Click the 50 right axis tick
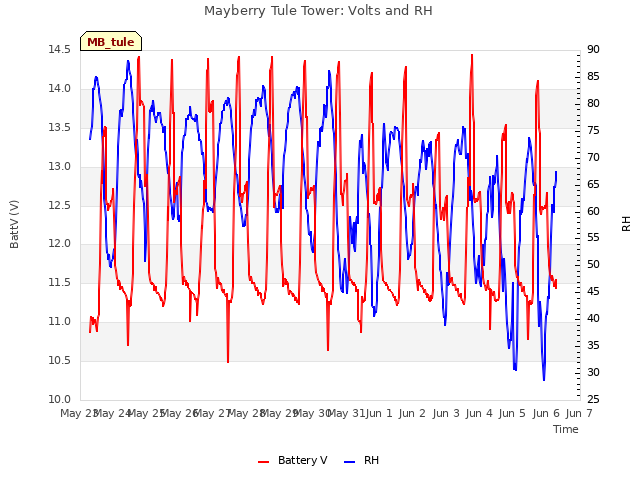Screen dimensions: 640x480 click(593, 265)
